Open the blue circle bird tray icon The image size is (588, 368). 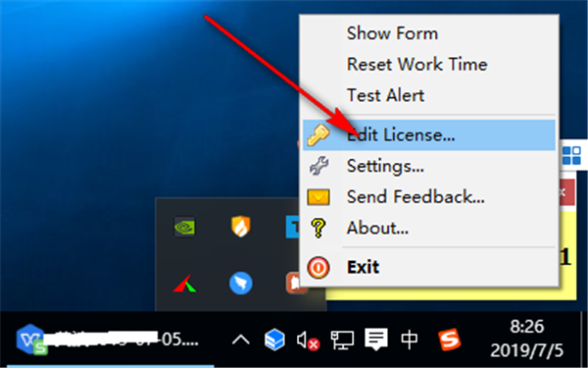(241, 284)
